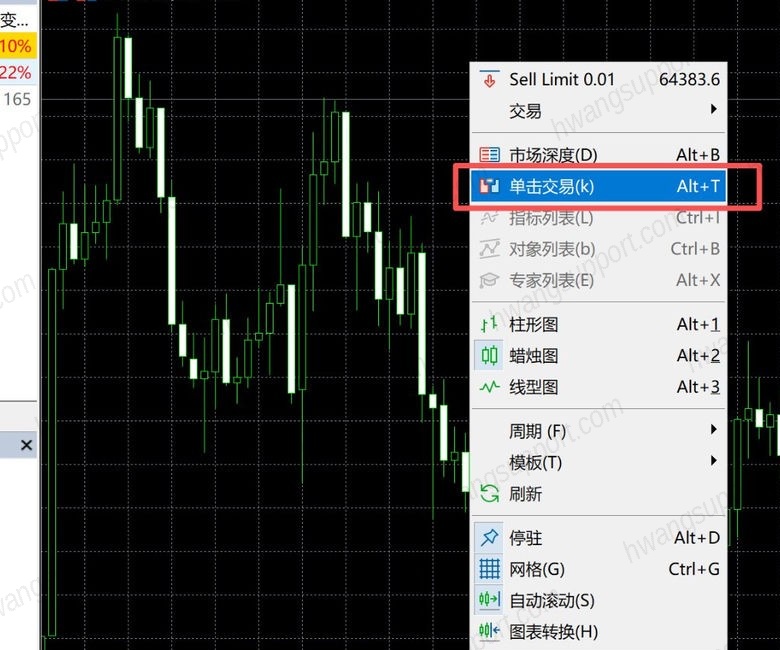Click the 停驻 pin icon
This screenshot has height=650, width=780.
coord(489,538)
